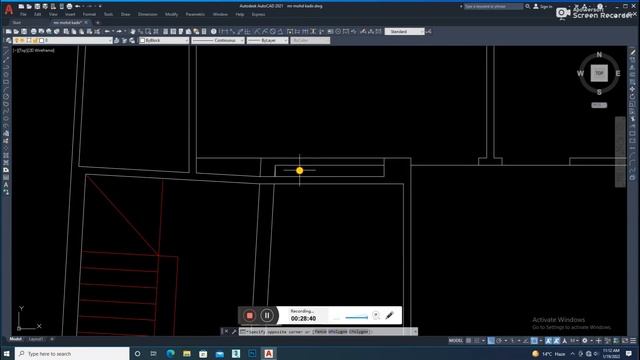Image resolution: width=640 pixels, height=360 pixels.
Task: Click the workspace switching gear icon
Action: 585,340
